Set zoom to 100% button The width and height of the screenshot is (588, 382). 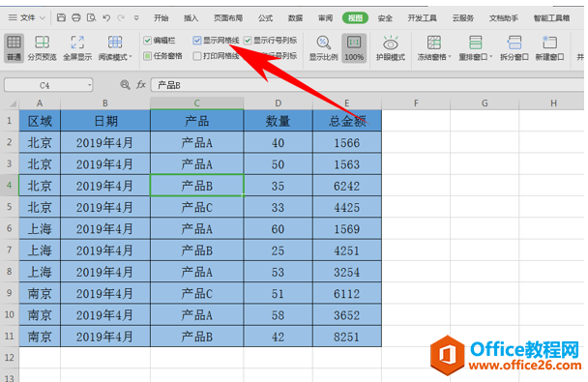(x=354, y=47)
